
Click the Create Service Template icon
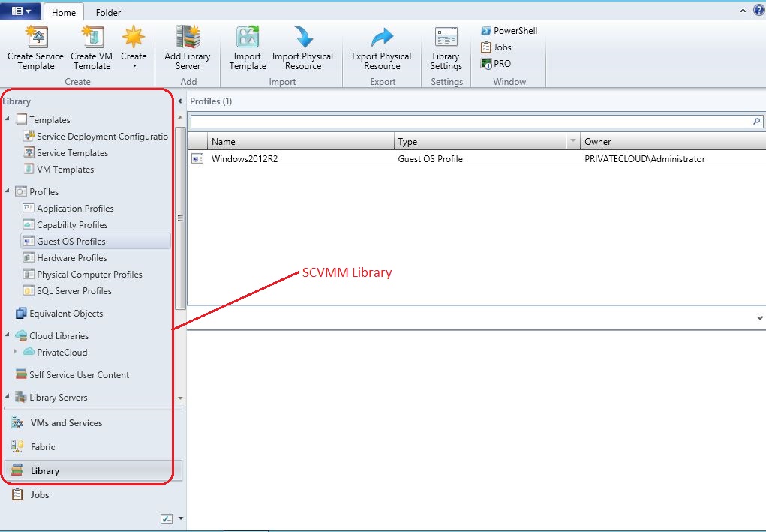pos(36,37)
